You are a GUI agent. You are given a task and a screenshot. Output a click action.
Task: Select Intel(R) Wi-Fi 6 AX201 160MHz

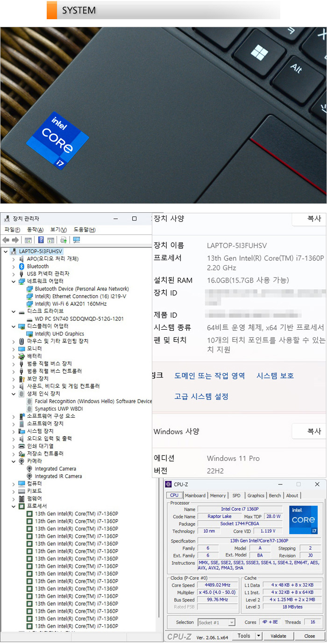71,304
